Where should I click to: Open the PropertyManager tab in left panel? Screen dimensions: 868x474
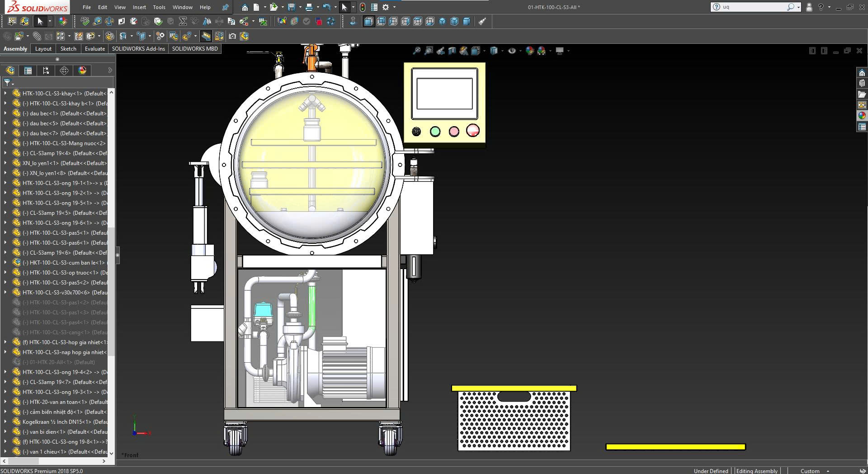coord(28,71)
